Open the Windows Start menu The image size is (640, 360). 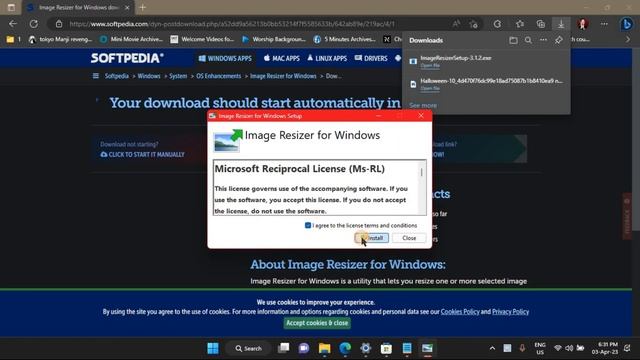click(213, 348)
